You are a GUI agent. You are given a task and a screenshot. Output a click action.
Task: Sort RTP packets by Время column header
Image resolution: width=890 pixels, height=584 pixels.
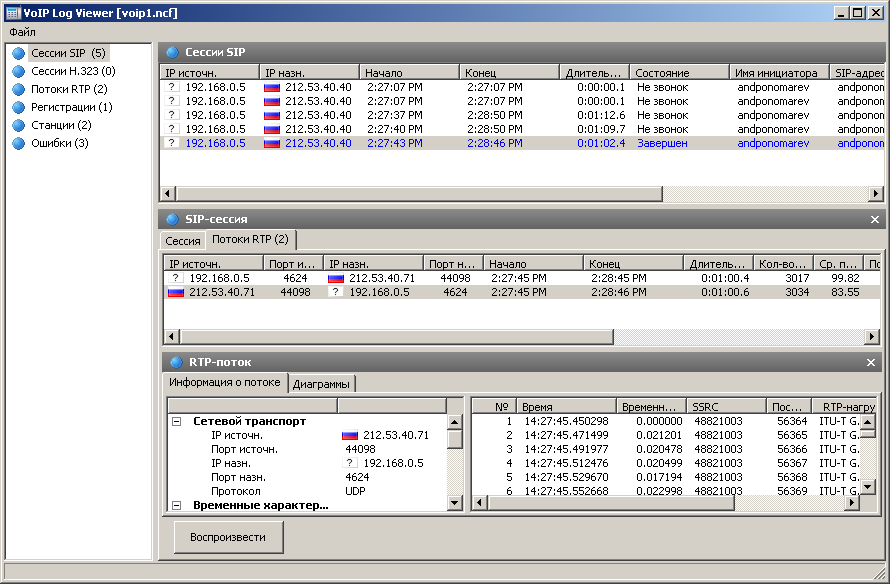click(566, 407)
